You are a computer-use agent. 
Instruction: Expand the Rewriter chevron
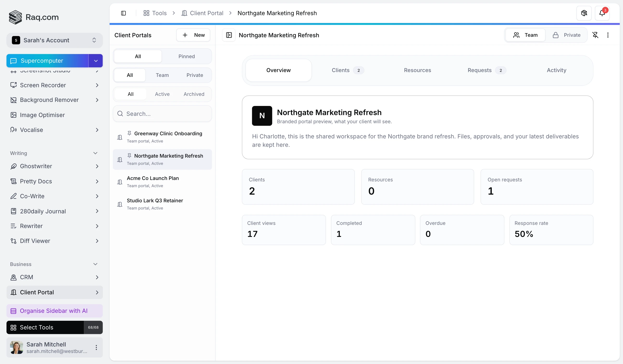click(x=97, y=226)
